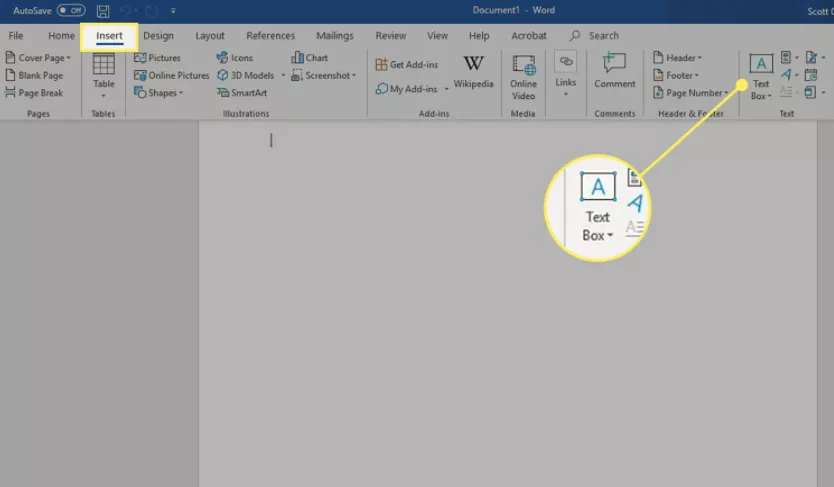The width and height of the screenshot is (834, 487).
Task: Click inside the blank document page
Action: [x=508, y=304]
